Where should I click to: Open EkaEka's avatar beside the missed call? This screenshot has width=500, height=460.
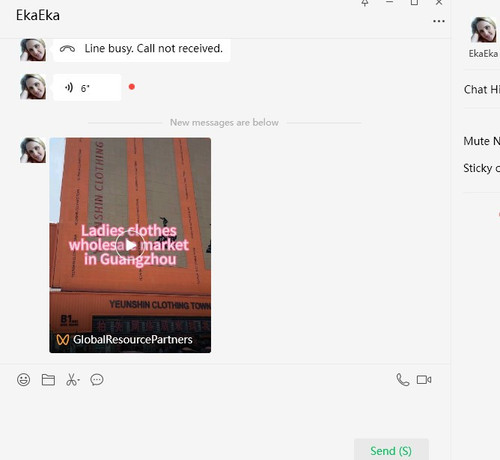[x=33, y=50]
